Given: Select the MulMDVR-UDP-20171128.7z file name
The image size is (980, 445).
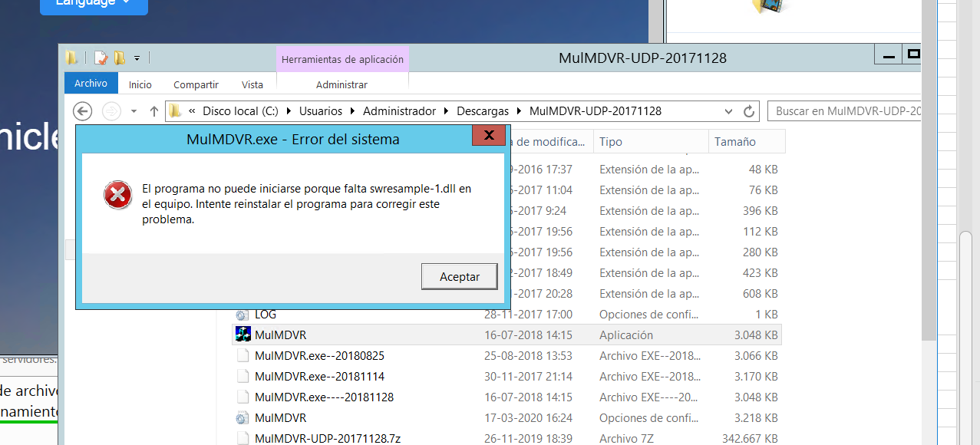Looking at the screenshot, I should pos(328,439).
